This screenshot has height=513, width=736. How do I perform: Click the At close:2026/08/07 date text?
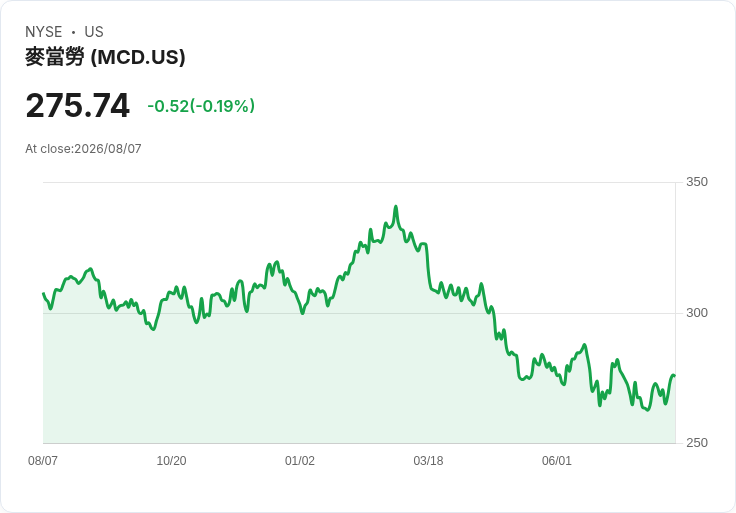click(x=83, y=149)
